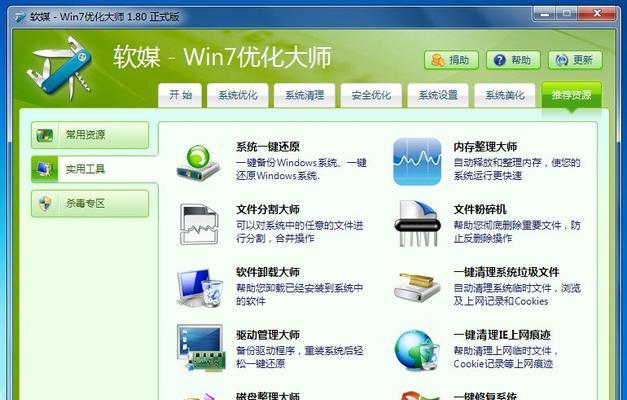This screenshot has height=400, width=627.
Task: Launch the 内存整理大师 wave chart icon
Action: coord(417,162)
